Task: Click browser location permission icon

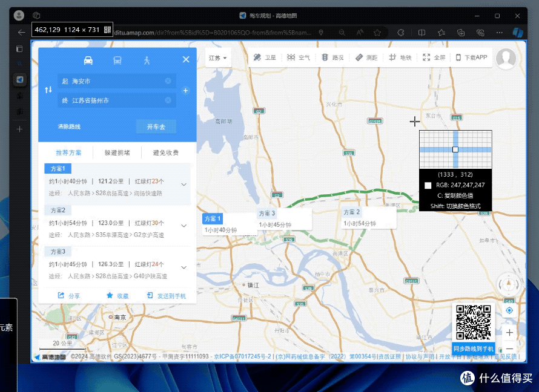Action: click(321, 33)
